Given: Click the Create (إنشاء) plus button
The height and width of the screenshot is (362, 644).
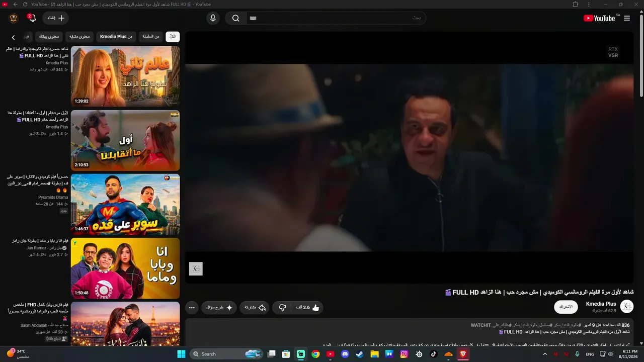Looking at the screenshot, I should [x=56, y=18].
